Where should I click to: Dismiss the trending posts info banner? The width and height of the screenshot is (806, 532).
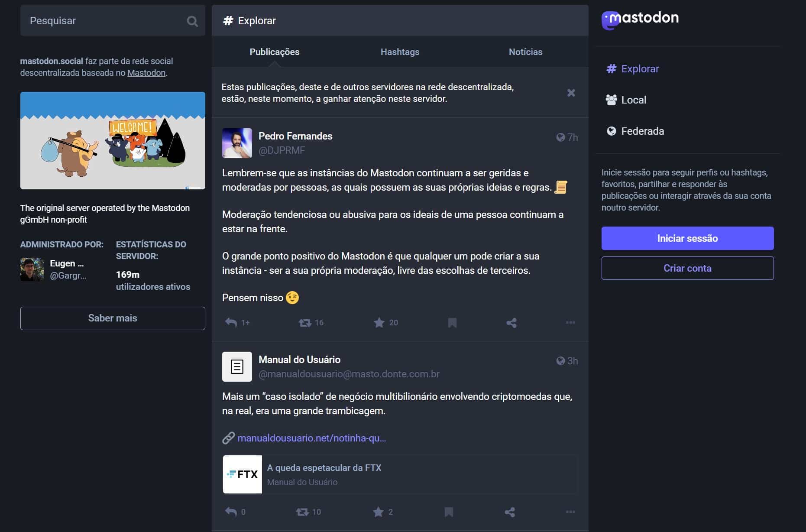(571, 93)
